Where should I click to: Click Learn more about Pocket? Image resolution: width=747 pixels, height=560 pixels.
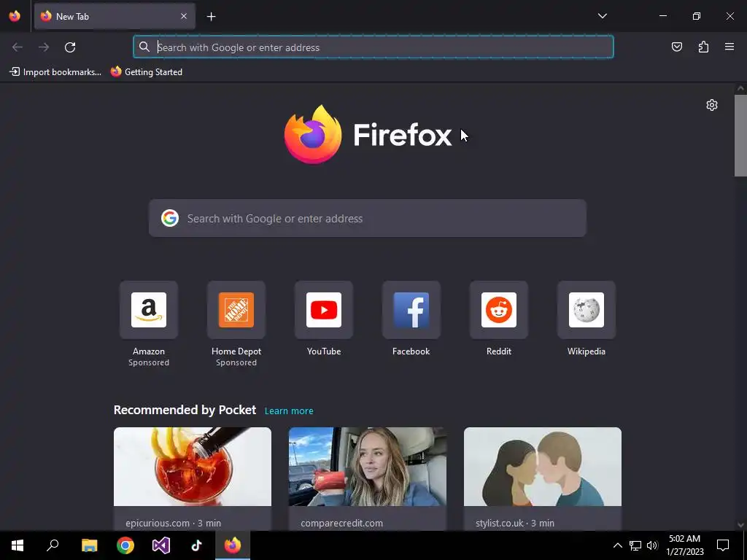coord(289,411)
